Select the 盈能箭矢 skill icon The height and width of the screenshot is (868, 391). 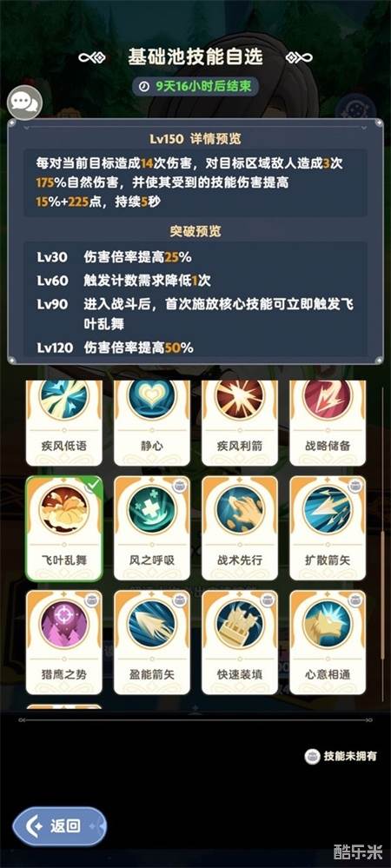[x=152, y=624]
